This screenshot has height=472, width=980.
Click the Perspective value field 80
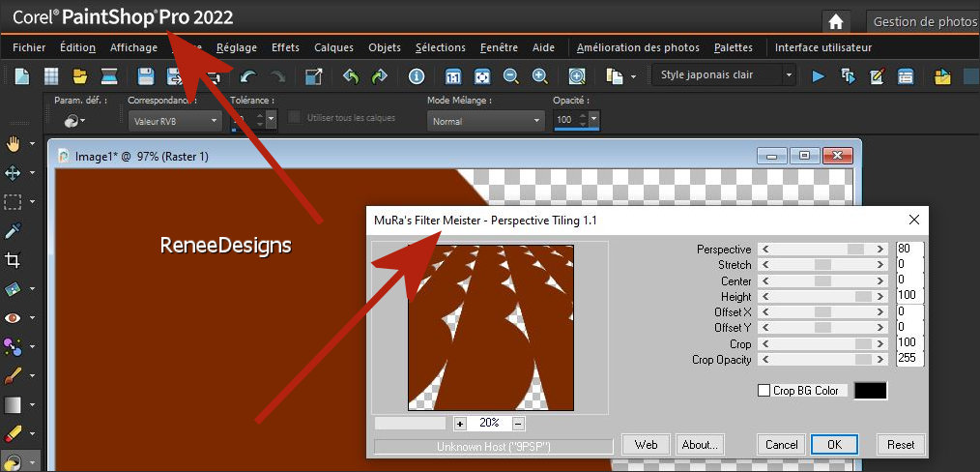click(909, 249)
